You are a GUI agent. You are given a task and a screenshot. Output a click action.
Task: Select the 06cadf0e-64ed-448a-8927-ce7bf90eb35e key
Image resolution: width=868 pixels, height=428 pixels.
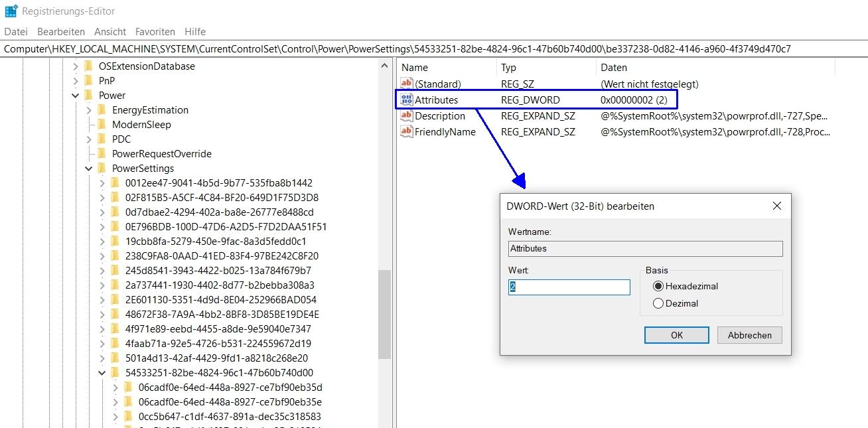click(x=230, y=402)
